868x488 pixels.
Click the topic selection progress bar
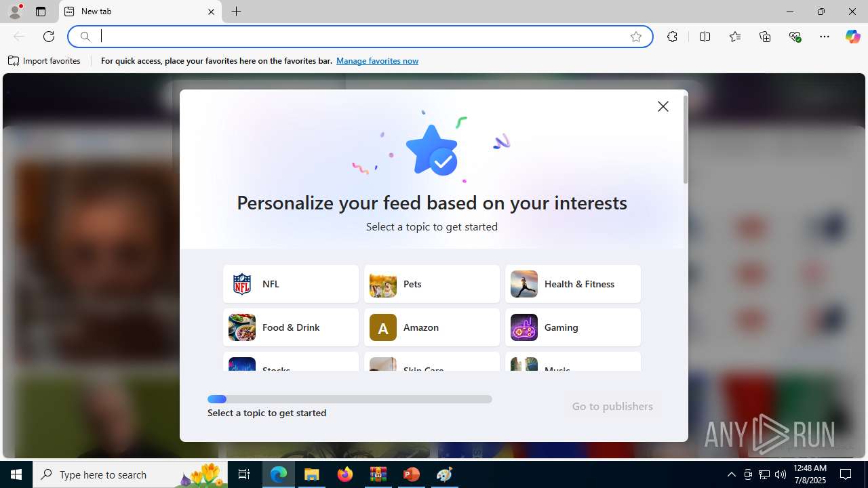[350, 399]
